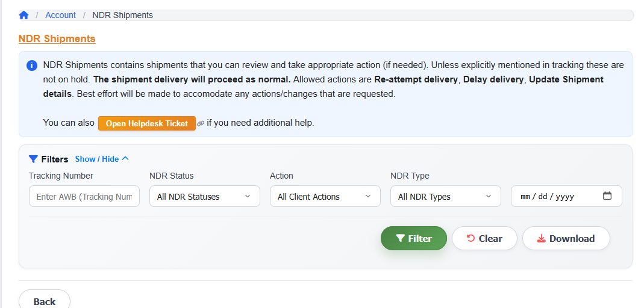
Task: Click the NDR Type label
Action: (x=410, y=176)
